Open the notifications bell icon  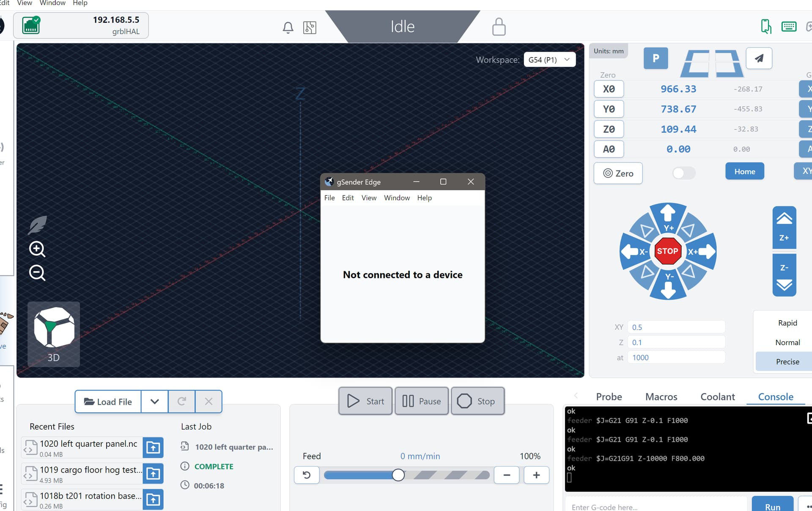[288, 28]
